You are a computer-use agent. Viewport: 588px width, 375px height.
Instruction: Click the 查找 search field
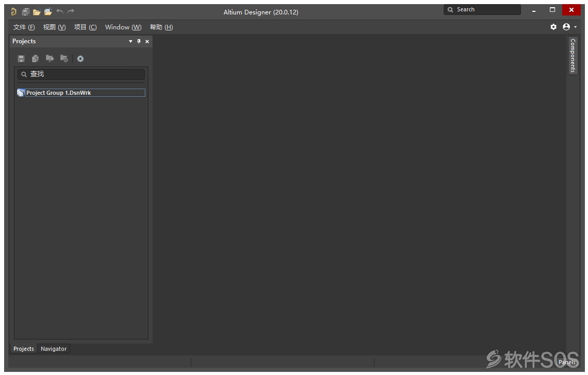81,74
